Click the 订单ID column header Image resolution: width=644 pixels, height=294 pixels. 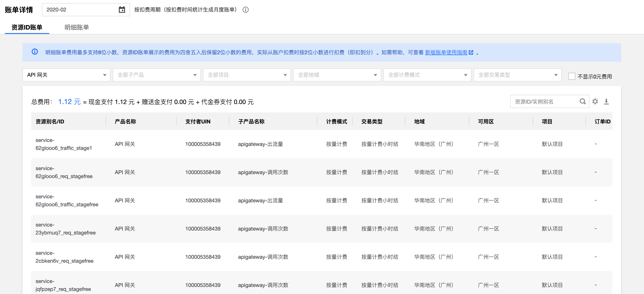tap(602, 121)
